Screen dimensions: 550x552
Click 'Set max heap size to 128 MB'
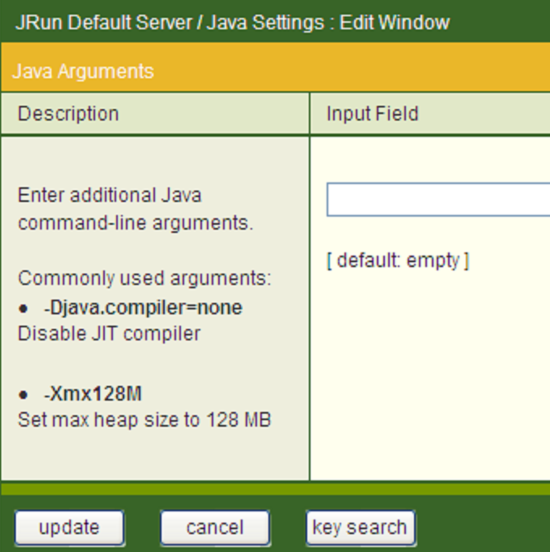(144, 420)
